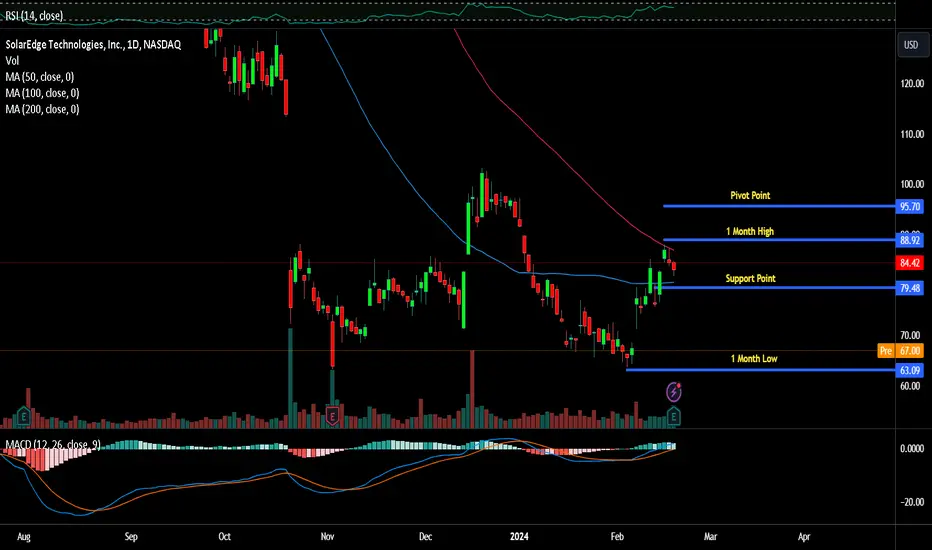Click the 79.48 support price label
The height and width of the screenshot is (550, 932).
(909, 288)
